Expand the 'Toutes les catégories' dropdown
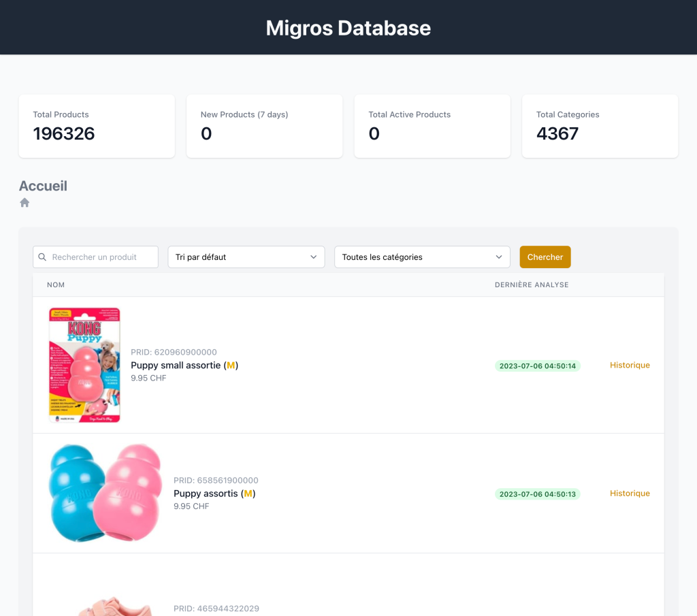This screenshot has width=697, height=616. tap(422, 257)
